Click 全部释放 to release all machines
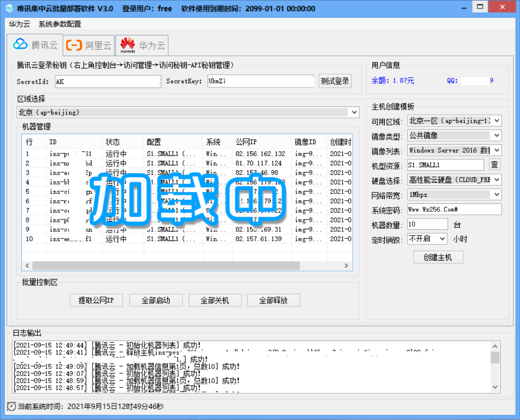Viewport: 520px width, 420px height. pos(273,300)
